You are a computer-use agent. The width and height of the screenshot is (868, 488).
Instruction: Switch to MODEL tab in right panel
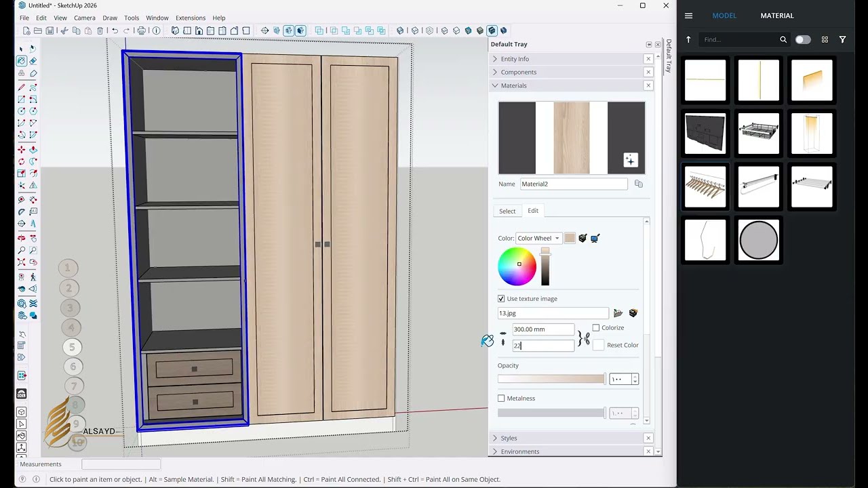724,16
